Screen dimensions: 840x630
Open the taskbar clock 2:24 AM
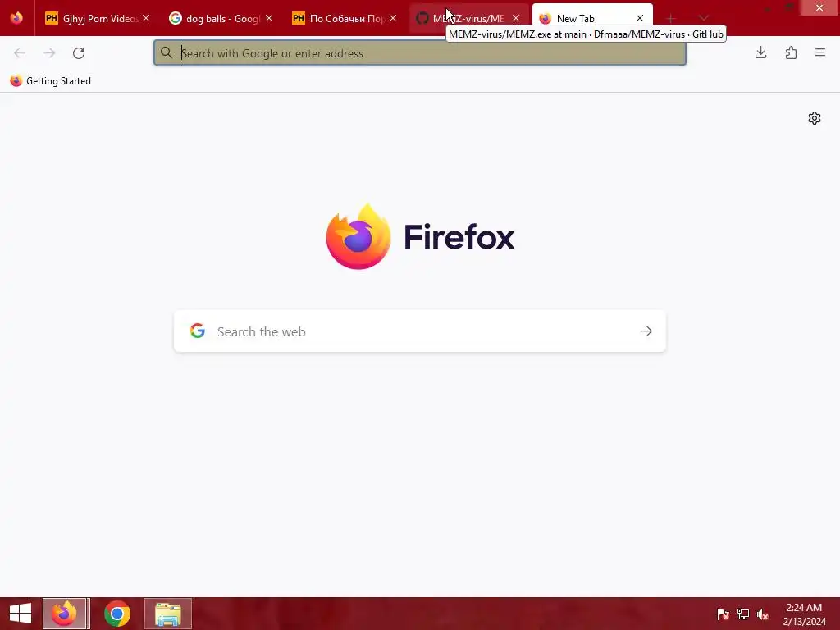[x=804, y=614]
